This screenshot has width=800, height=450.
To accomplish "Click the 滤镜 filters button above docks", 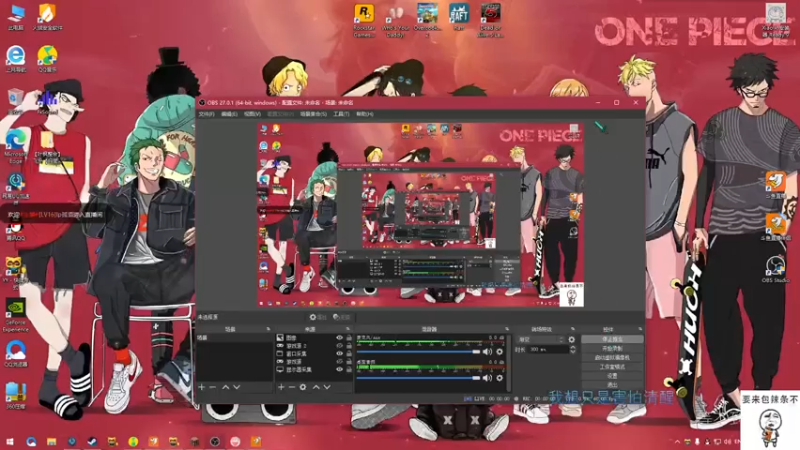I will tap(341, 317).
